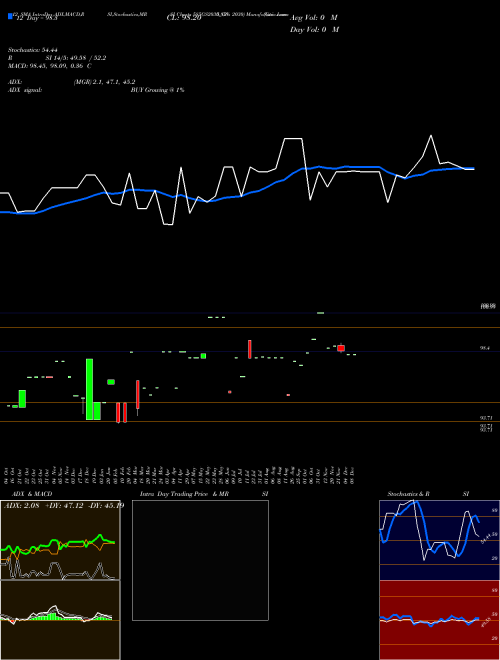Open the red RSI chart panel
The width and height of the screenshot is (500, 660).
[439, 620]
